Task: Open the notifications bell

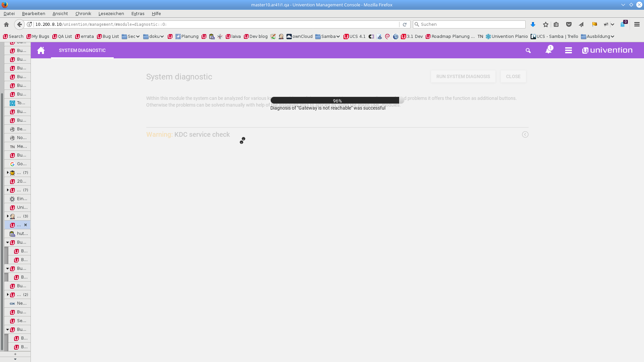Action: coord(548,50)
